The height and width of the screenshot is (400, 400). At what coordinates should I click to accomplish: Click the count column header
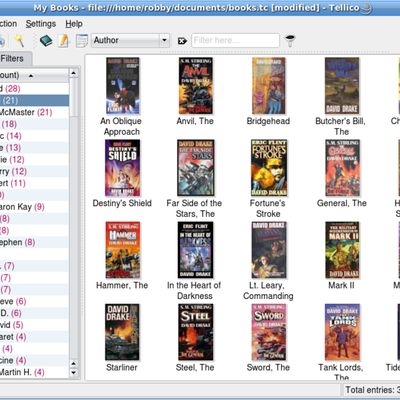click(33, 75)
